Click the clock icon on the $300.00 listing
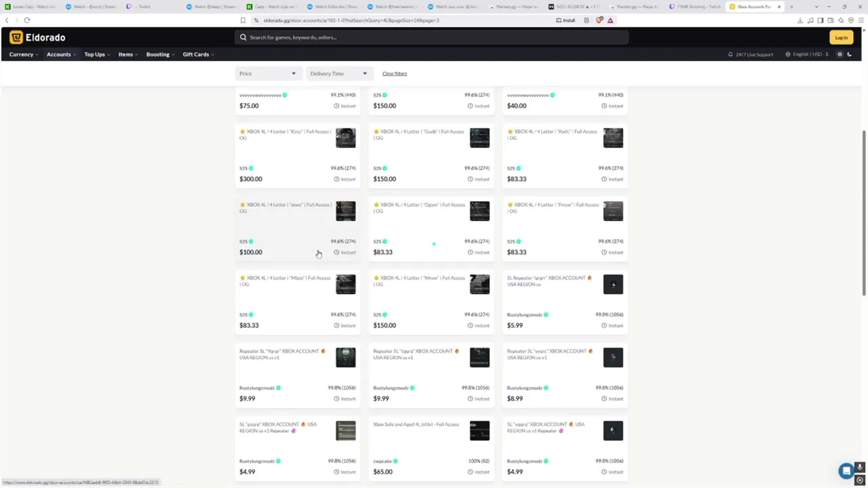The height and width of the screenshot is (488, 868). pyautogui.click(x=336, y=179)
